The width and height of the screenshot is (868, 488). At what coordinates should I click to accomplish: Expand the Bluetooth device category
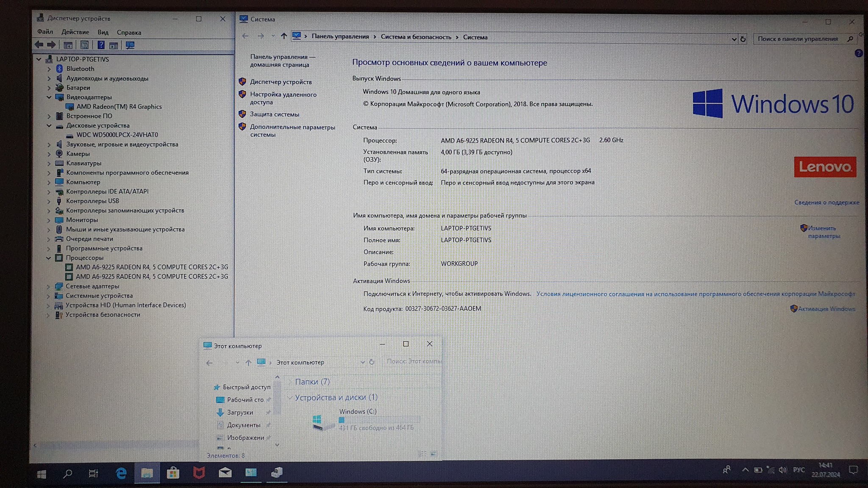(49, 69)
